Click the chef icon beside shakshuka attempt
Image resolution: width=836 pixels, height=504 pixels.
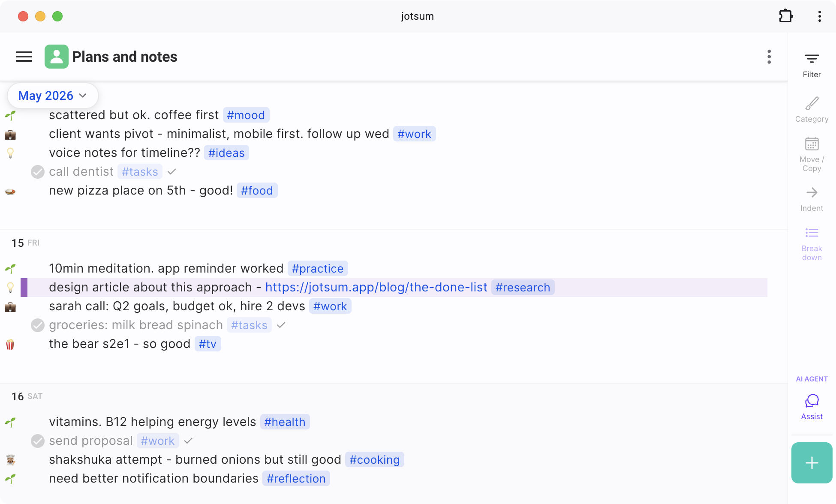10,460
